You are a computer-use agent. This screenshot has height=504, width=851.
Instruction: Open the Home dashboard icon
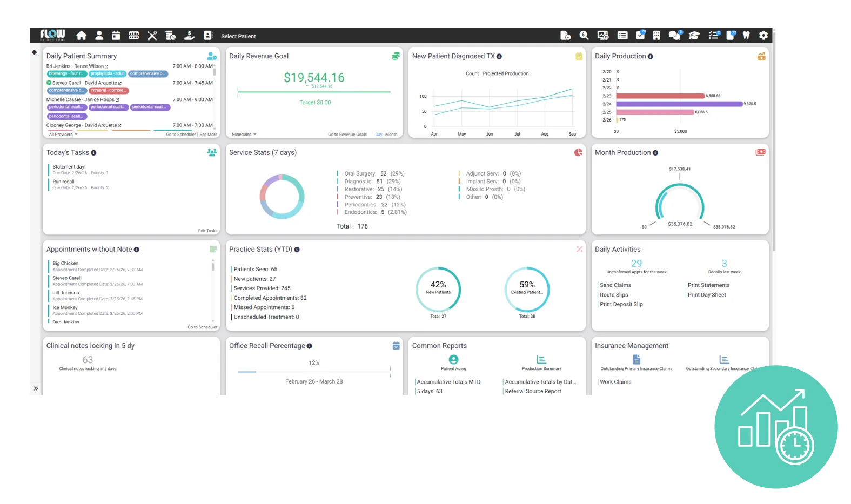82,36
